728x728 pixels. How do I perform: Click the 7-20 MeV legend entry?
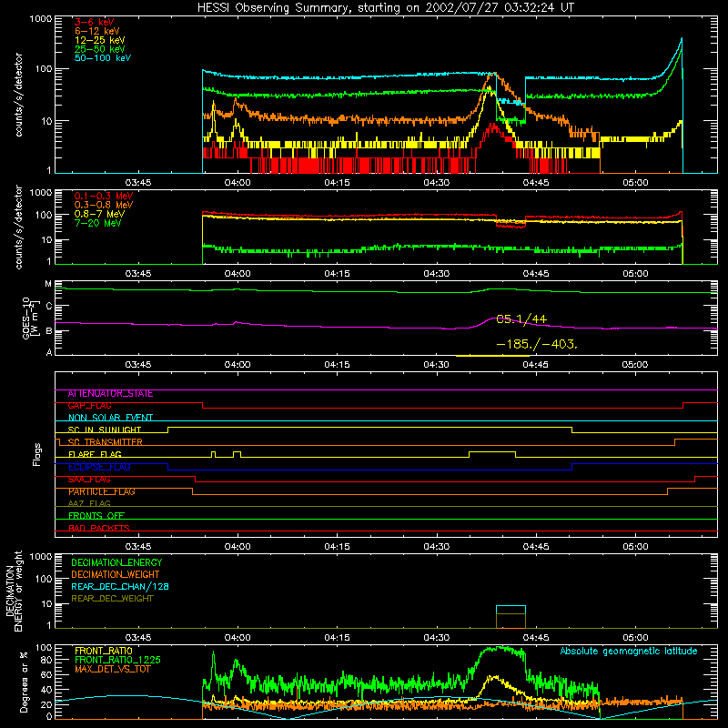(97, 223)
